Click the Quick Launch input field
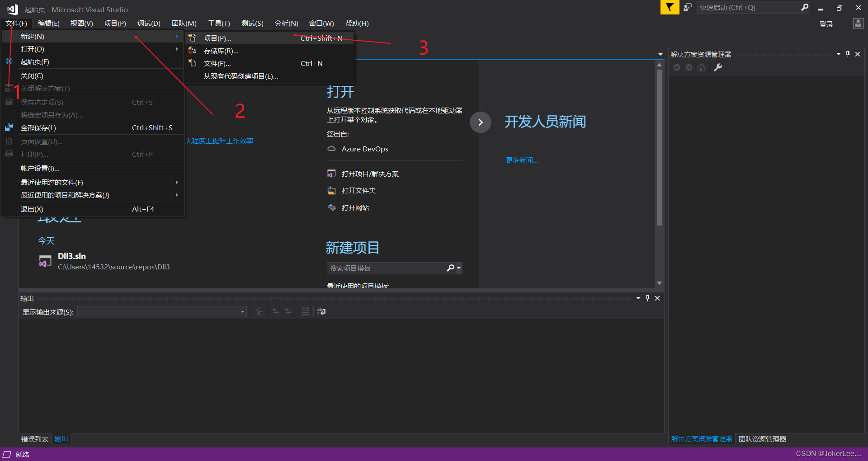The width and height of the screenshot is (868, 461). tap(748, 7)
